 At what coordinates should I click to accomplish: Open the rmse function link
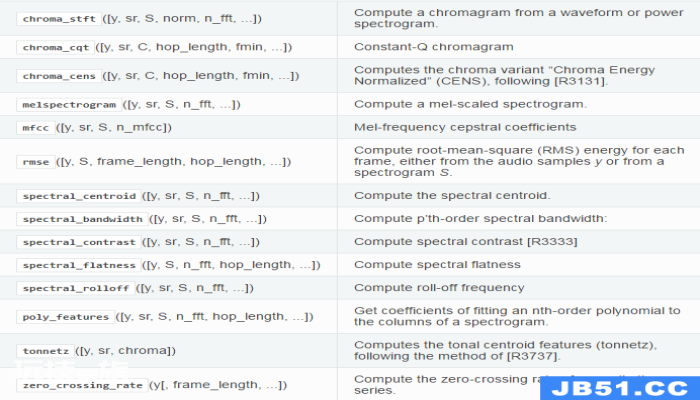click(x=36, y=162)
